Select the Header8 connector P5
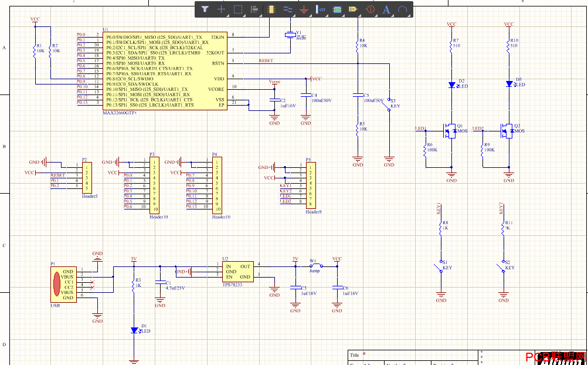 [x=311, y=185]
